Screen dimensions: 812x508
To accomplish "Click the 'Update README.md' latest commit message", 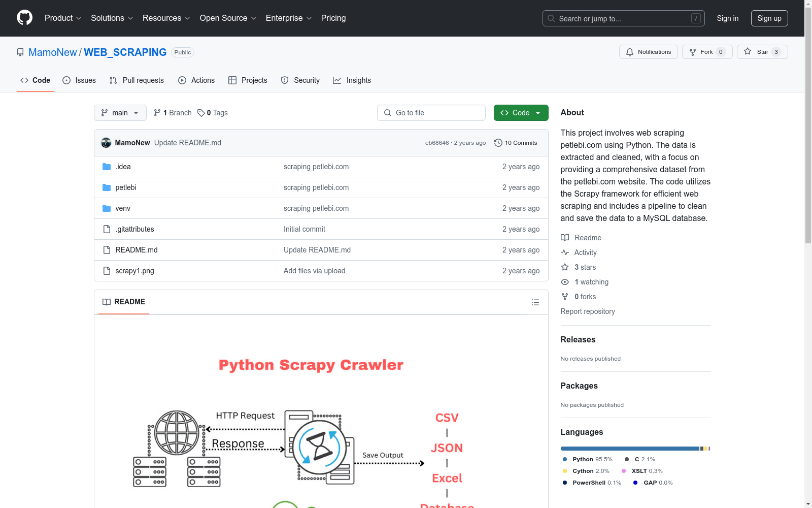I will (x=188, y=143).
